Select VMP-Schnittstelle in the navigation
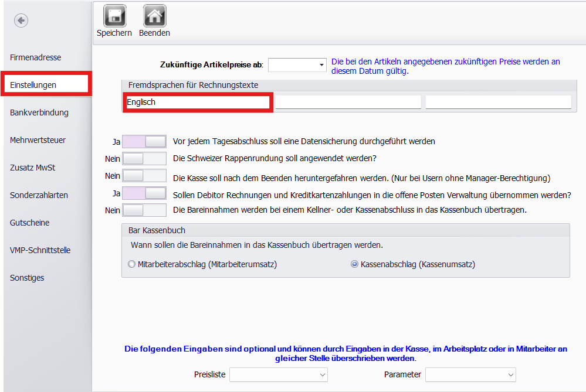 click(39, 250)
